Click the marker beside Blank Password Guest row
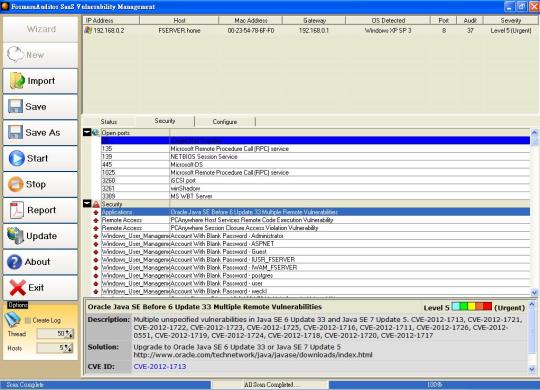Viewport: 540px width, 390px height. point(96,252)
